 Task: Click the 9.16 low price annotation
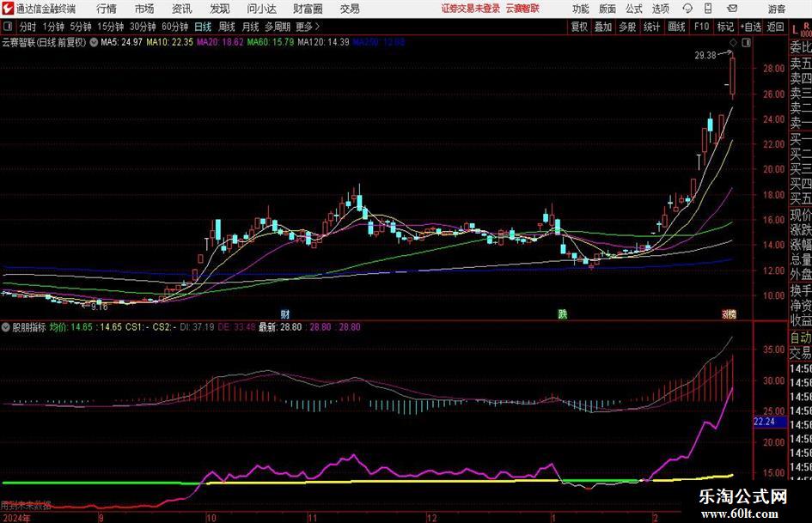click(99, 307)
